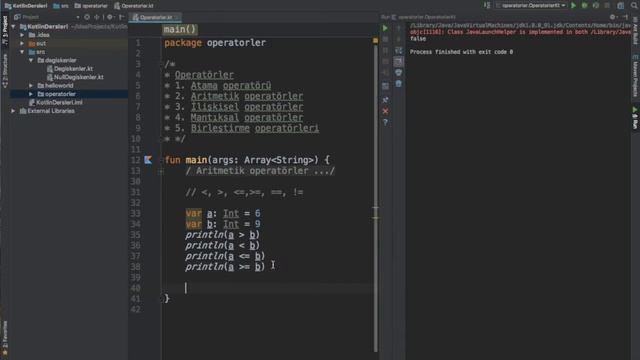Screen dimensions: 640x360
Task: Run the program with the top toolbar Run button
Action: tap(573, 5)
